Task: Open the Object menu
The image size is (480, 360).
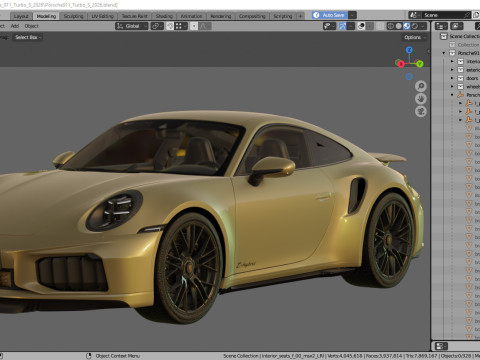Action: click(x=31, y=26)
